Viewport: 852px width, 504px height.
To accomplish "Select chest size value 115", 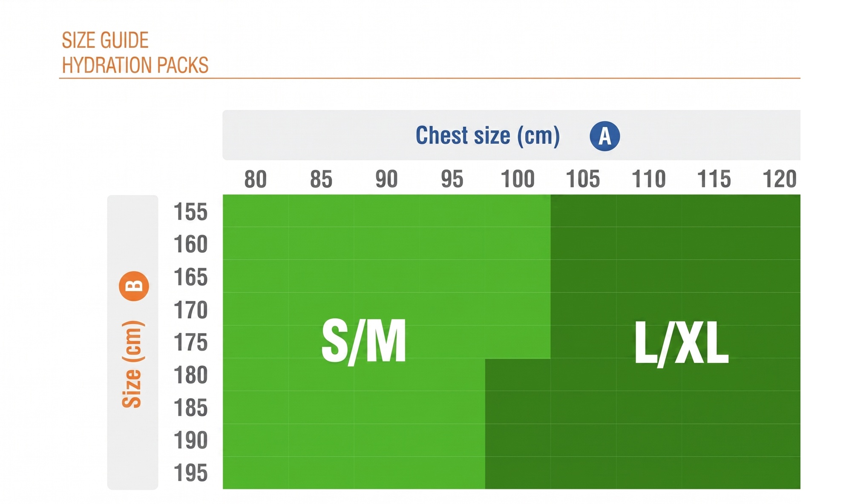I will click(x=714, y=179).
